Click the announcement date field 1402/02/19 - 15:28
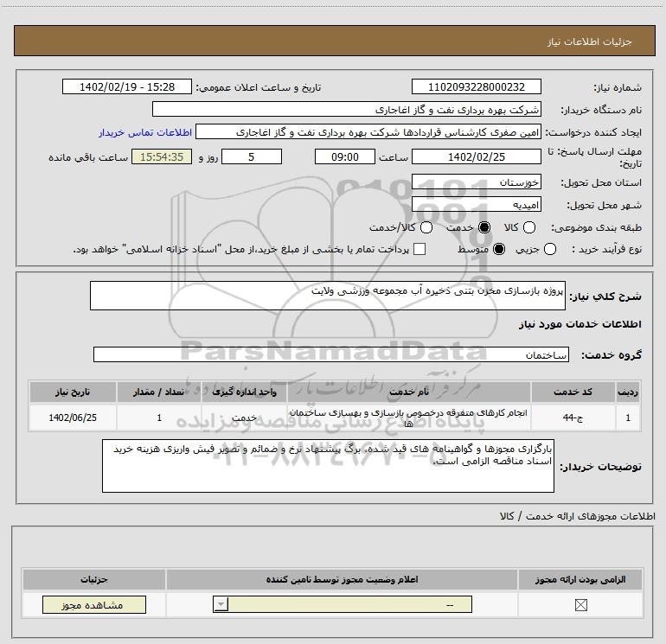The width and height of the screenshot is (666, 644). [x=127, y=86]
